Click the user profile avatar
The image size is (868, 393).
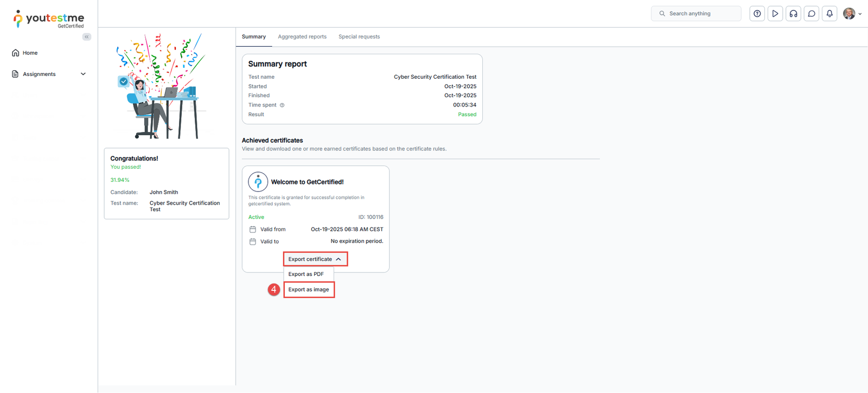[x=849, y=14]
